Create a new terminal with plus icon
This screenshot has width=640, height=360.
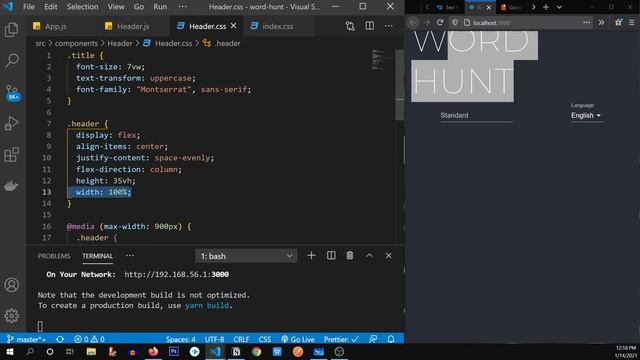[x=311, y=256]
